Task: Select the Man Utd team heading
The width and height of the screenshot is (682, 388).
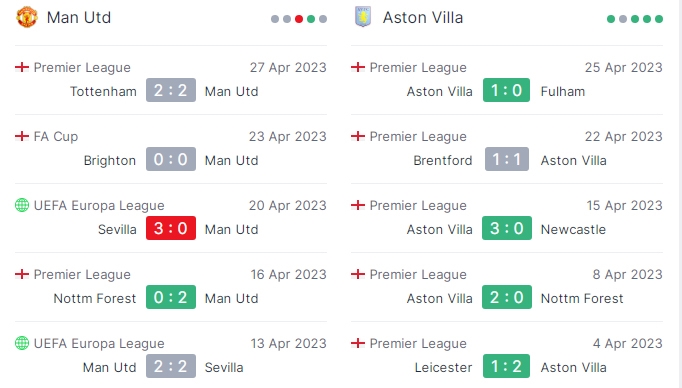Action: pos(79,17)
